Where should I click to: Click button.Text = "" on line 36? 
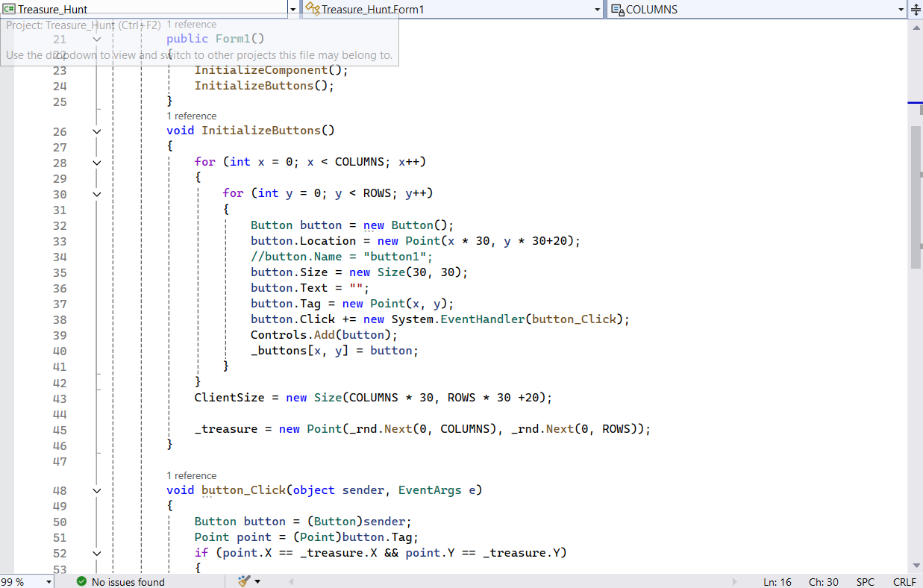click(x=310, y=288)
